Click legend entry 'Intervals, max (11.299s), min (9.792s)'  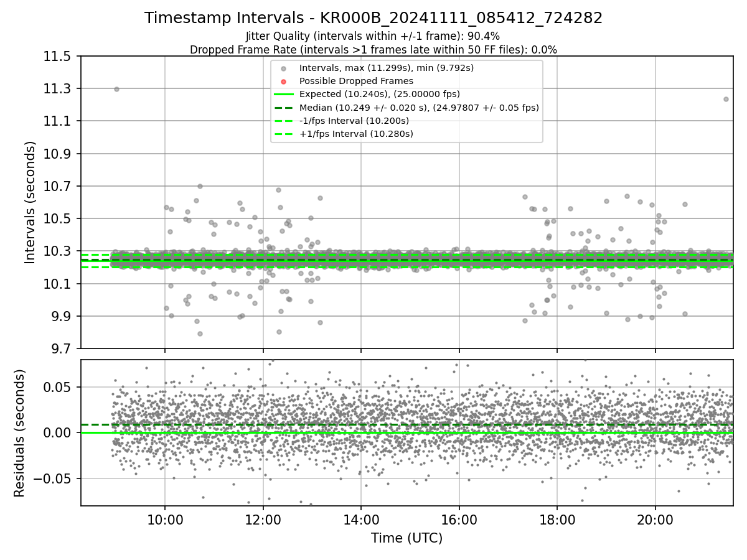point(387,68)
